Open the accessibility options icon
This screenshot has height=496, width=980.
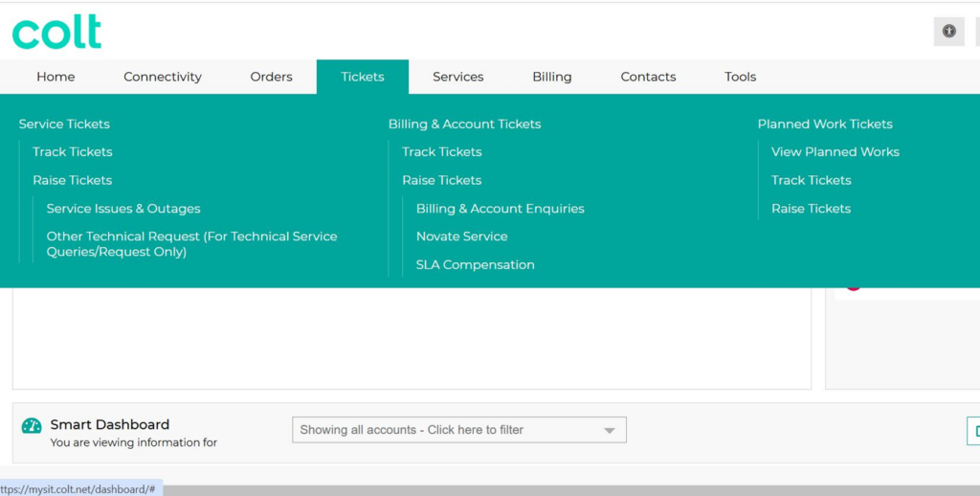pos(948,32)
